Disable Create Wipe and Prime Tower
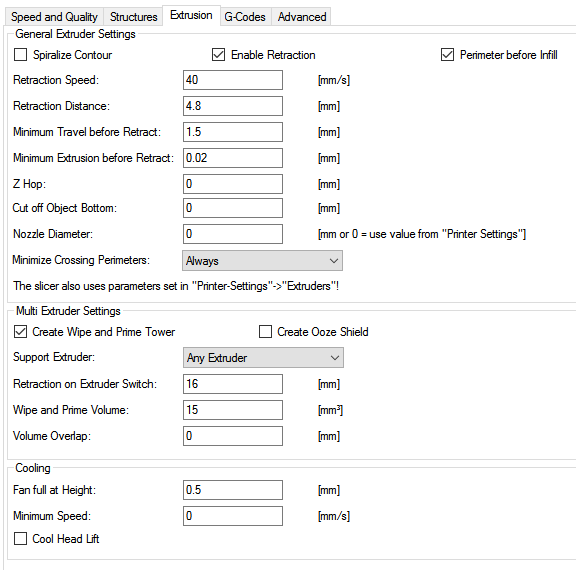 (21, 332)
